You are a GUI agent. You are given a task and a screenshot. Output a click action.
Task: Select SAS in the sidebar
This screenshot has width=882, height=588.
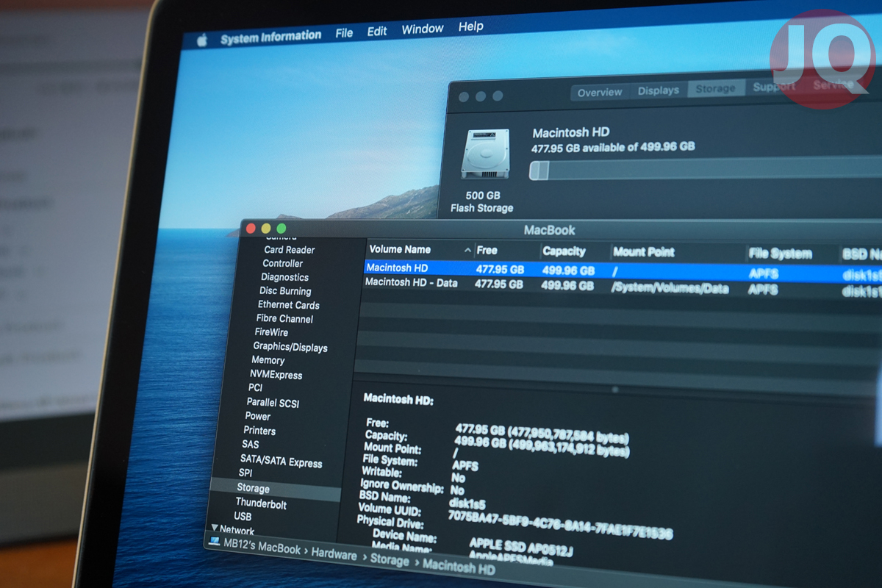(250, 445)
